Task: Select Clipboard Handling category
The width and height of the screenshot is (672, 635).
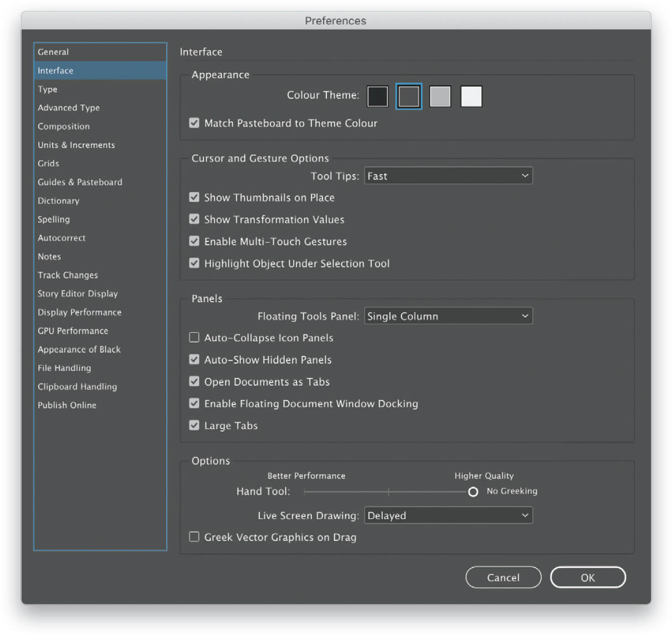Action: tap(100, 386)
